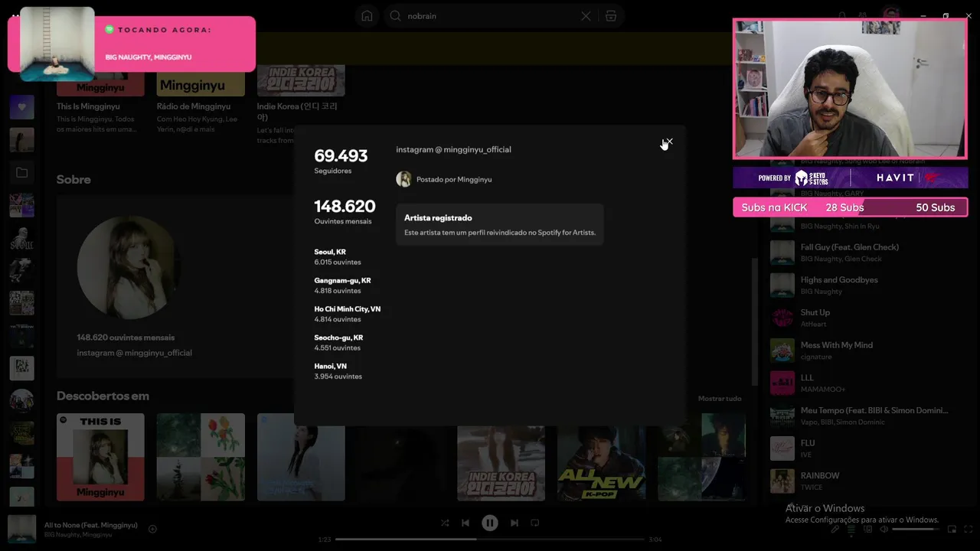Click main page vertical scrollbar
The image size is (980, 551).
[x=756, y=321]
